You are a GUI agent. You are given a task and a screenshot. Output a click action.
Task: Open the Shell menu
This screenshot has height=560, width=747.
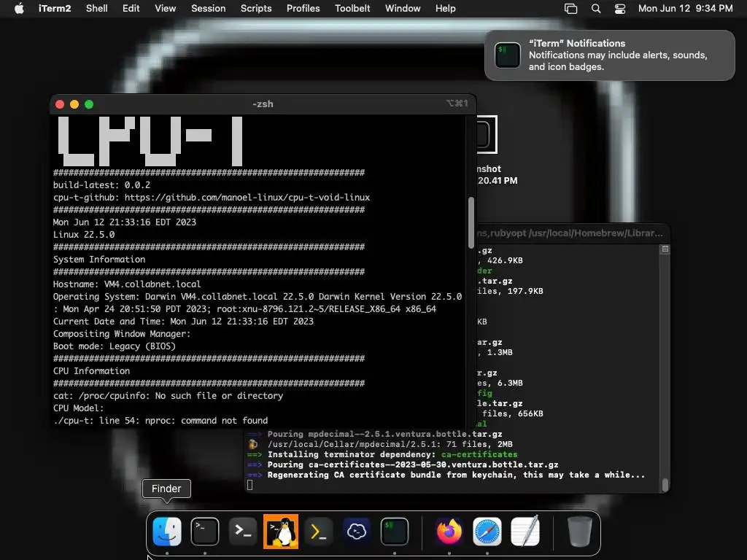[x=97, y=9]
